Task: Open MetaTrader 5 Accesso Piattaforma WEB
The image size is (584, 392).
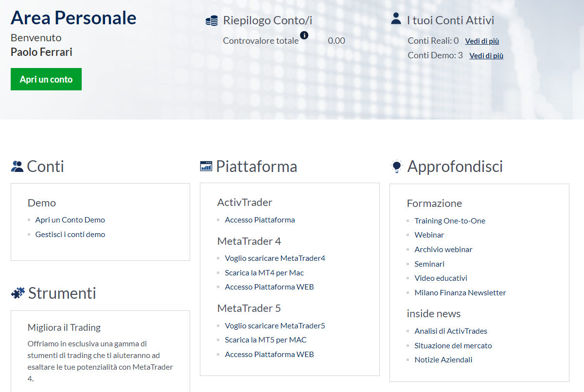Action: point(269,355)
